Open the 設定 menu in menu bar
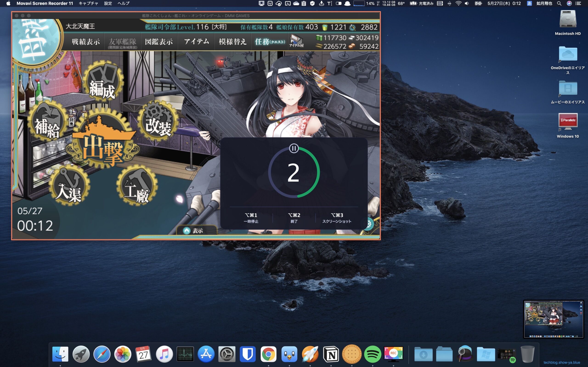This screenshot has width=588, height=367. pyautogui.click(x=108, y=3)
